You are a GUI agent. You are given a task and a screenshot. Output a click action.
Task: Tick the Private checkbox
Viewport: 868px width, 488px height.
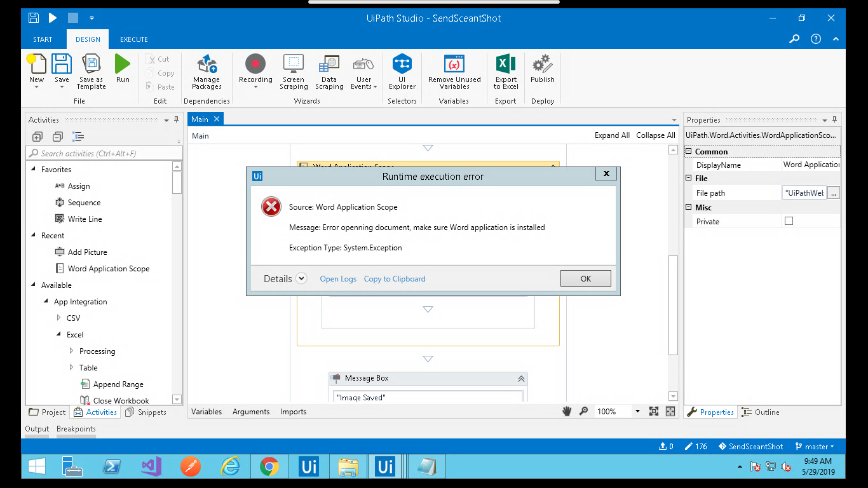pyautogui.click(x=789, y=221)
